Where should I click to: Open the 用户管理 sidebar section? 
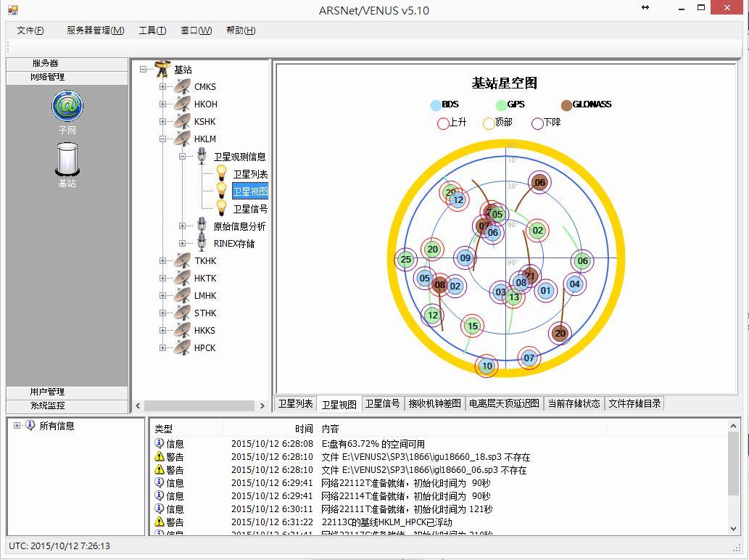[47, 392]
